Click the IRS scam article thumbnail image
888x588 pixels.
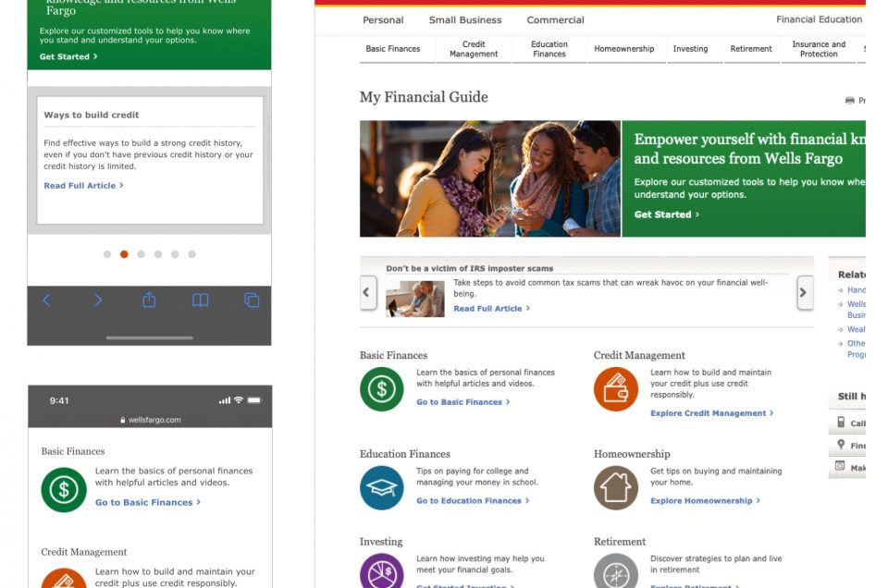point(414,299)
